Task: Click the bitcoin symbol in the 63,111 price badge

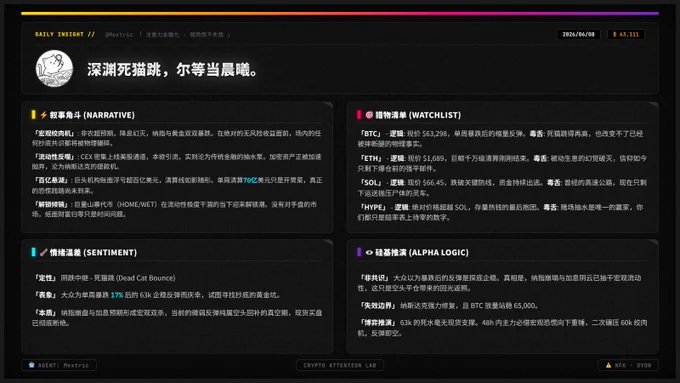Action: (615, 34)
